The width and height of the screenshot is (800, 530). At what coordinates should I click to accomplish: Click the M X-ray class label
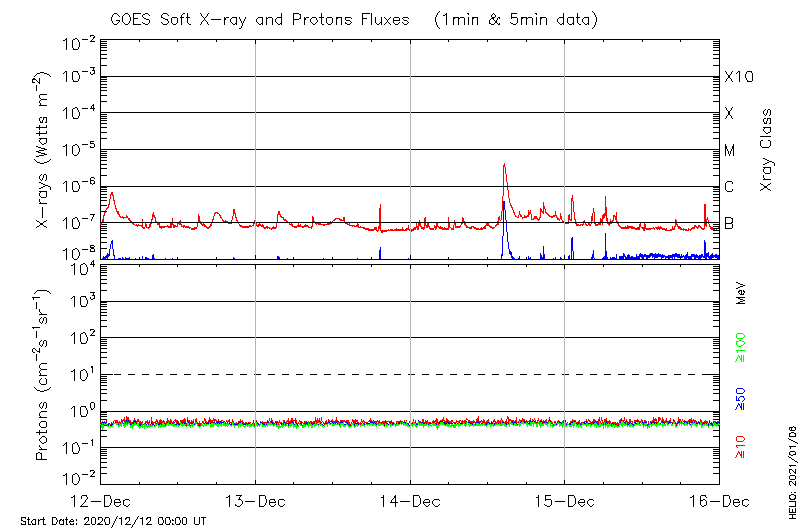click(x=730, y=150)
